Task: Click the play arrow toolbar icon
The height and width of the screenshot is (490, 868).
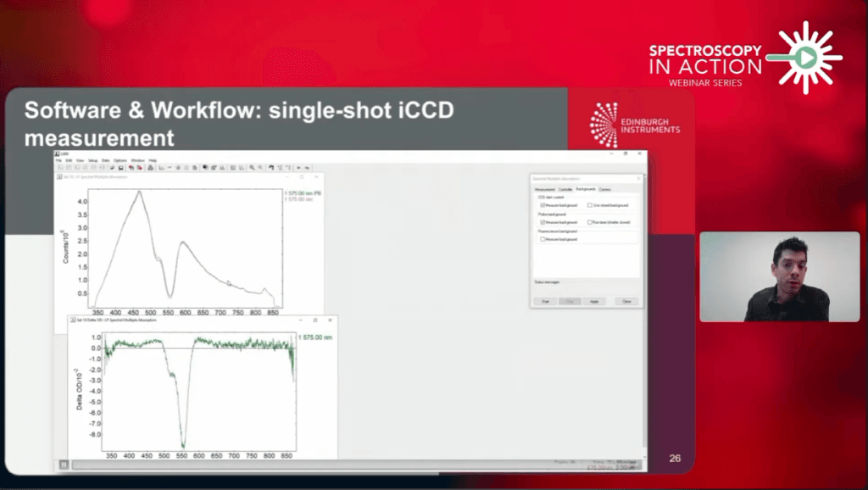Action: (x=299, y=167)
